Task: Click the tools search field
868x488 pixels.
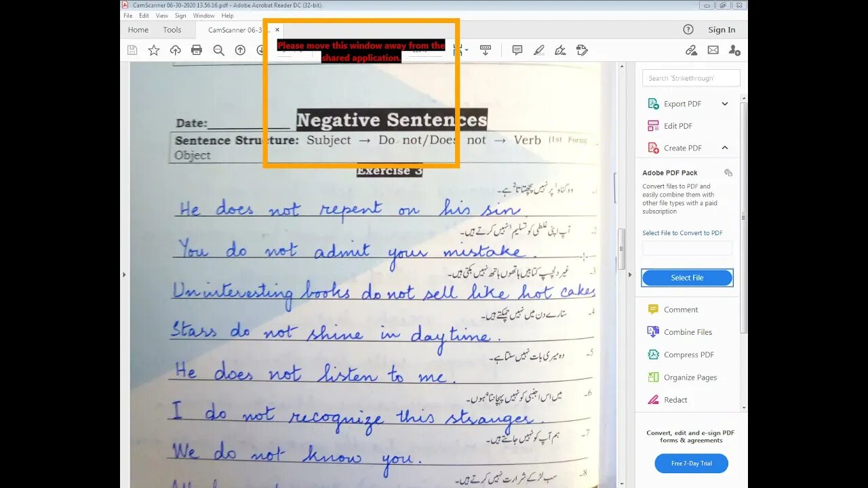Action: [x=691, y=78]
